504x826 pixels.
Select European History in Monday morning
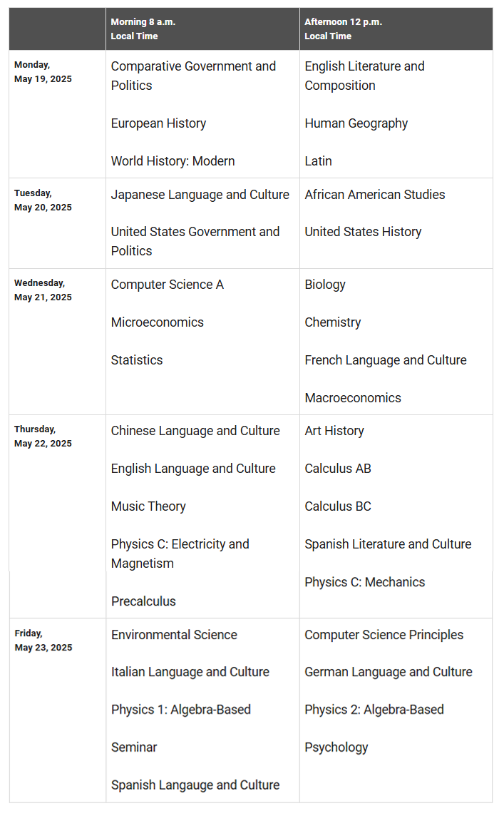point(158,123)
